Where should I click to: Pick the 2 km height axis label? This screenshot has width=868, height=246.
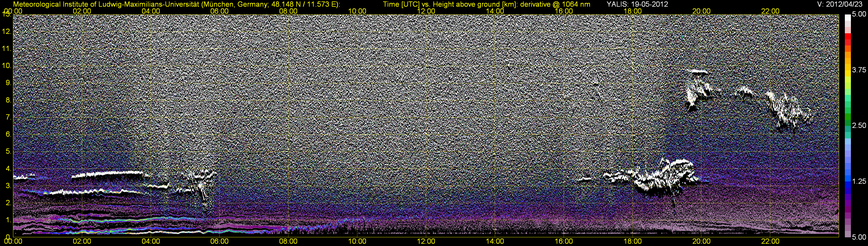tap(8, 203)
